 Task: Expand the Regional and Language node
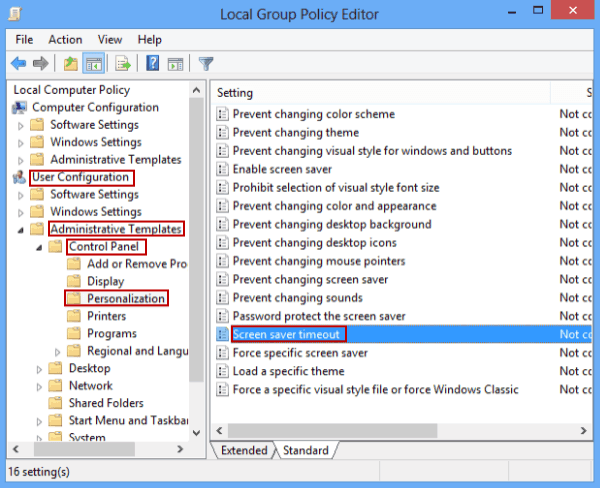click(x=57, y=351)
